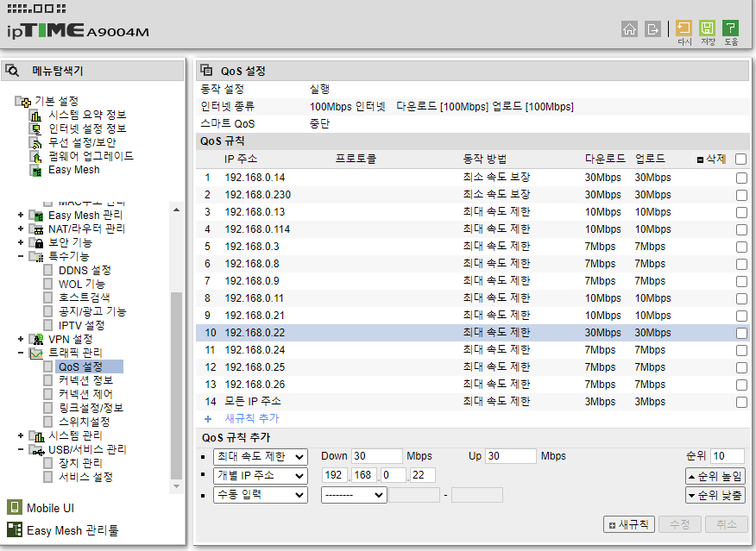This screenshot has width=756, height=551.
Task: Click the 저장 save icon
Action: tap(708, 28)
